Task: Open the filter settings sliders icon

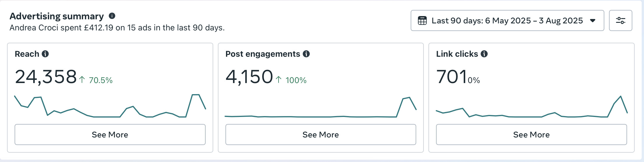Action: 620,20
